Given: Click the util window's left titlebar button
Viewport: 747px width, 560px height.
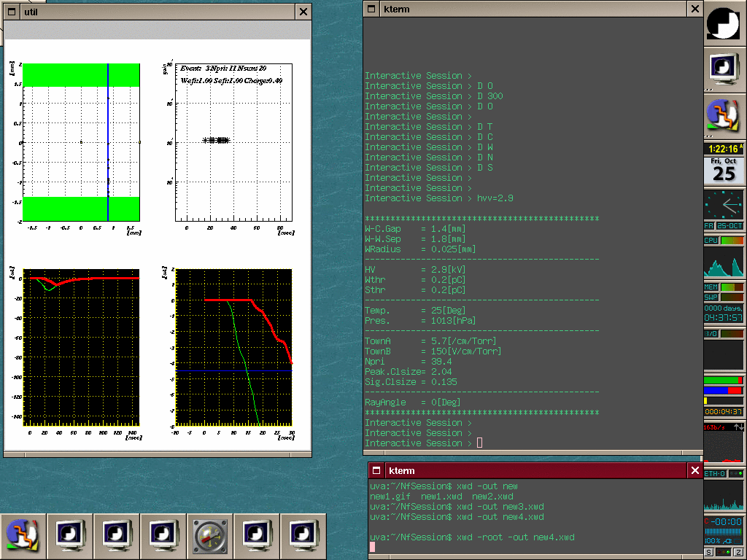Looking at the screenshot, I should click(x=12, y=11).
